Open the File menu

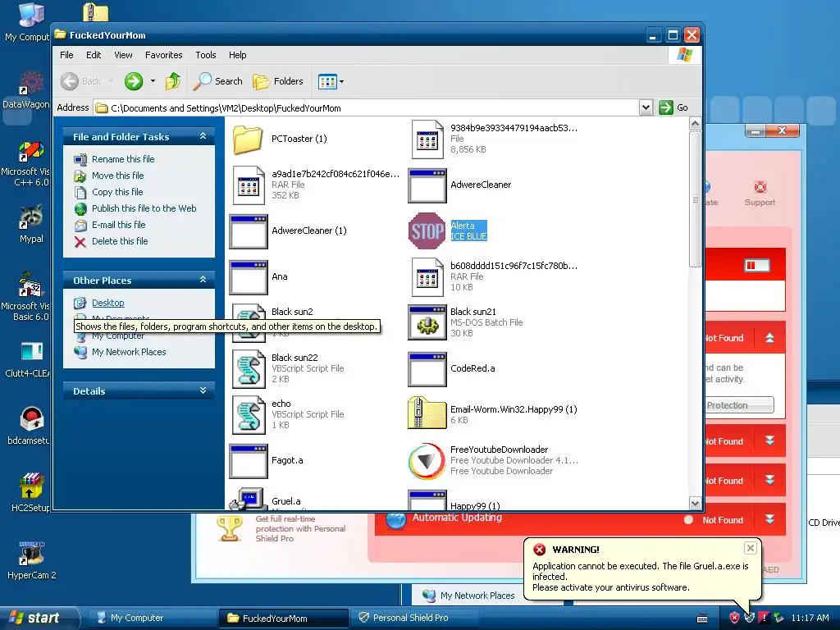(x=66, y=55)
